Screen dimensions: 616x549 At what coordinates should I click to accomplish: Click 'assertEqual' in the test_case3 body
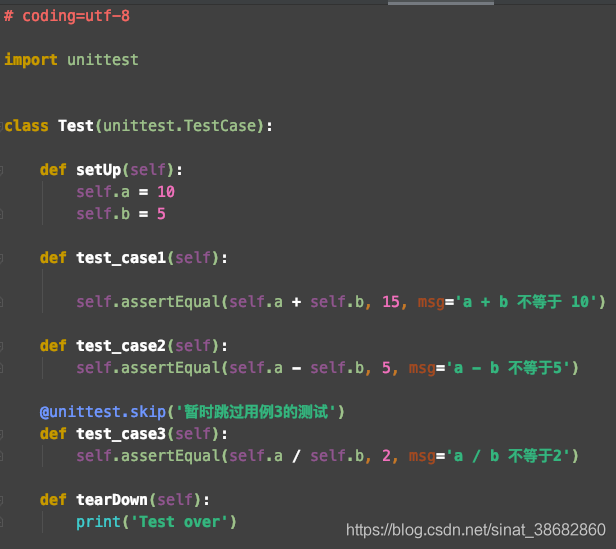pos(170,456)
